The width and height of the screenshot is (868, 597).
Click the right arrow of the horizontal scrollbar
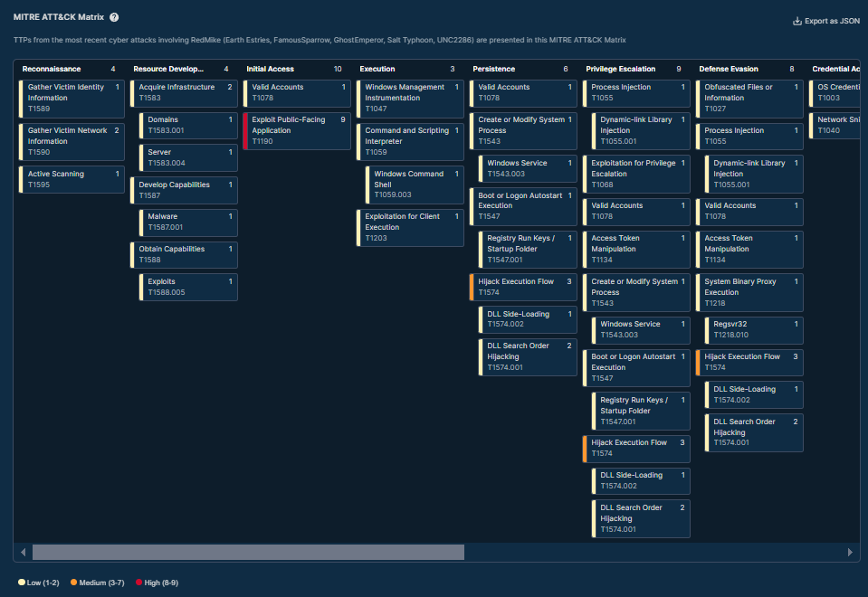click(850, 552)
